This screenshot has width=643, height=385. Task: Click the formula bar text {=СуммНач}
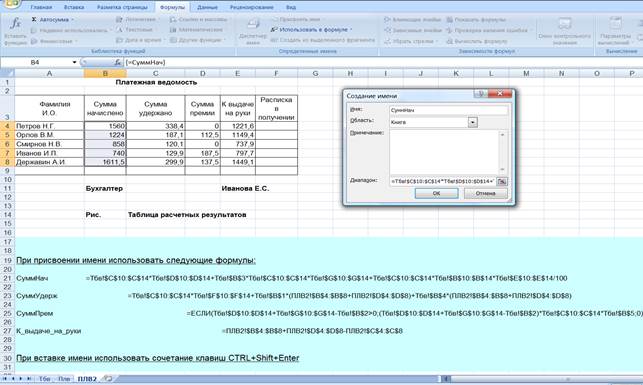[146, 62]
